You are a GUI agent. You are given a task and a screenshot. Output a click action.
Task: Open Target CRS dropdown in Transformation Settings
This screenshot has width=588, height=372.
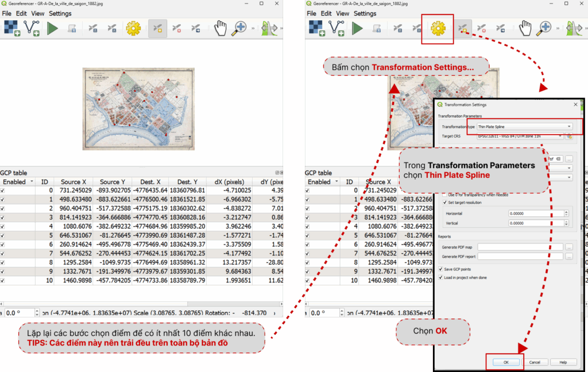pyautogui.click(x=520, y=136)
